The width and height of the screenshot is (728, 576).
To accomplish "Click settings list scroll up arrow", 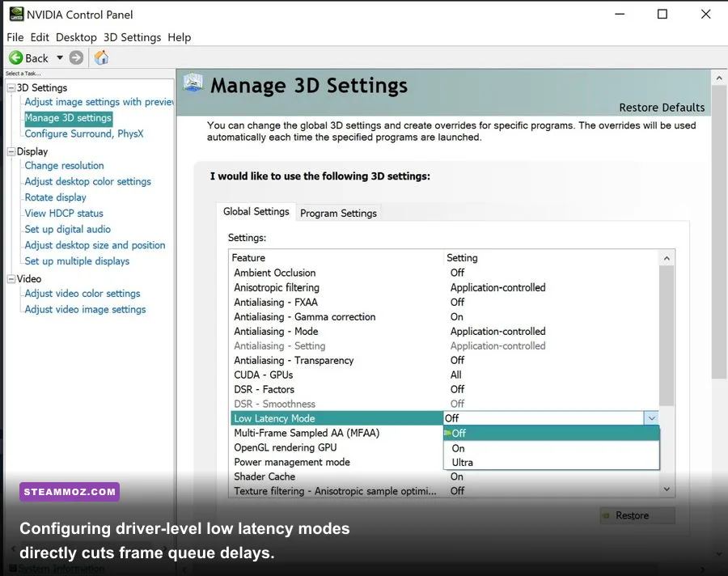I will (667, 258).
